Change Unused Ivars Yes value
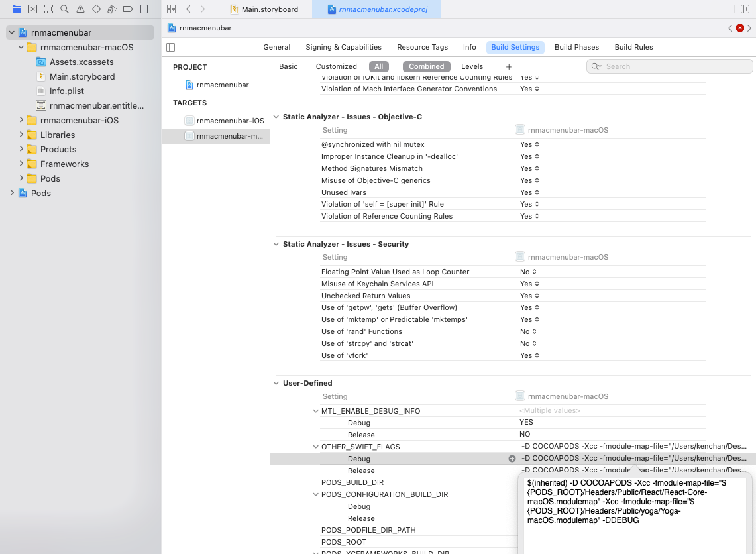The height and width of the screenshot is (554, 756). coord(529,192)
